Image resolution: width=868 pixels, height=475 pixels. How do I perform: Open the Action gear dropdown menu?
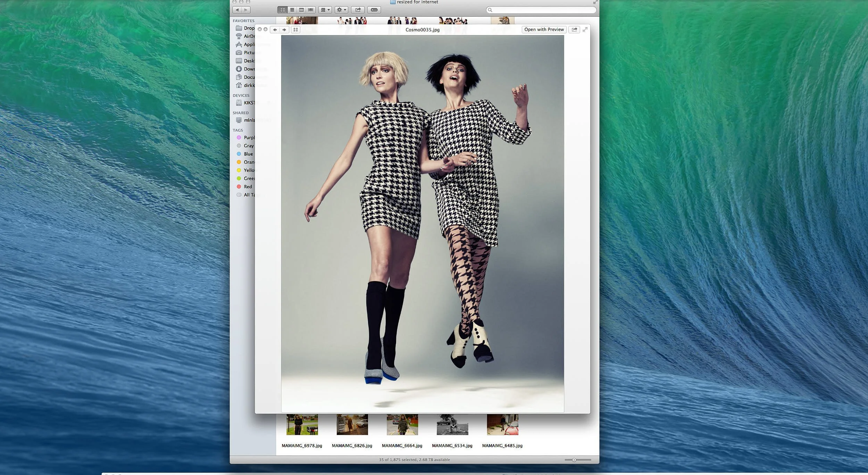pos(341,10)
